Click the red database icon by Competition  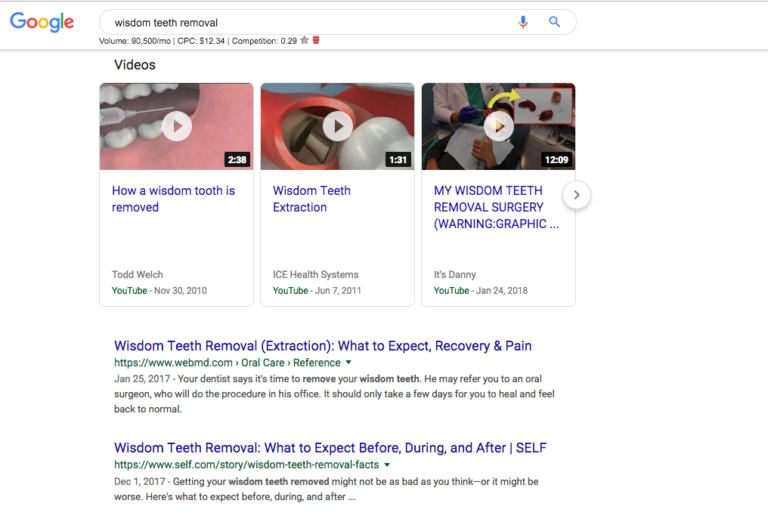316,40
